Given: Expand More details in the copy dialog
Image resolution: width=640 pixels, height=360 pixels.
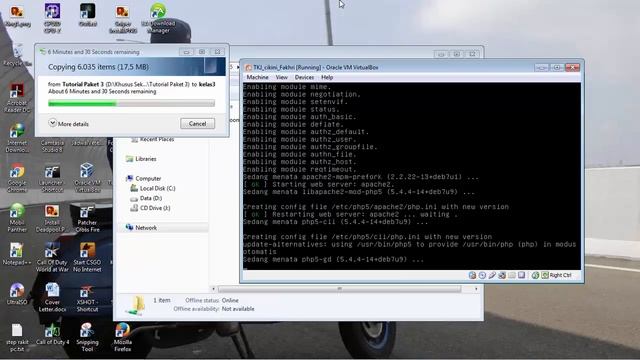Looking at the screenshot, I should 69,123.
